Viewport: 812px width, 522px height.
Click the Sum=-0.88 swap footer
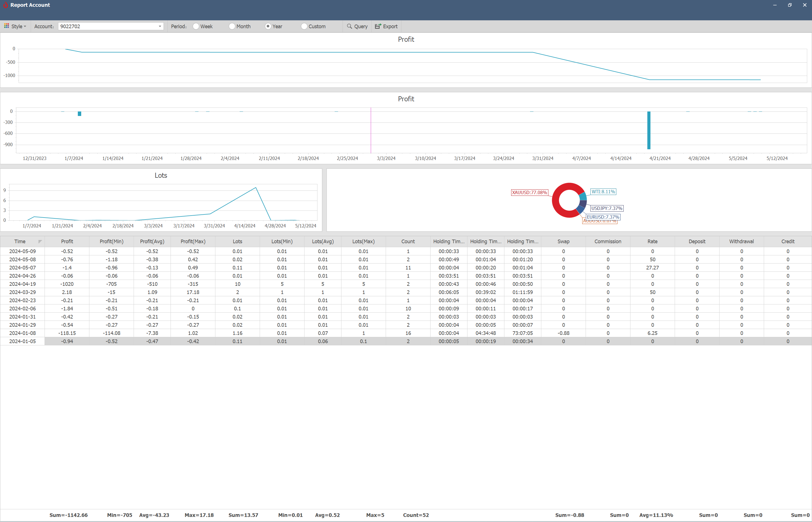coord(570,515)
